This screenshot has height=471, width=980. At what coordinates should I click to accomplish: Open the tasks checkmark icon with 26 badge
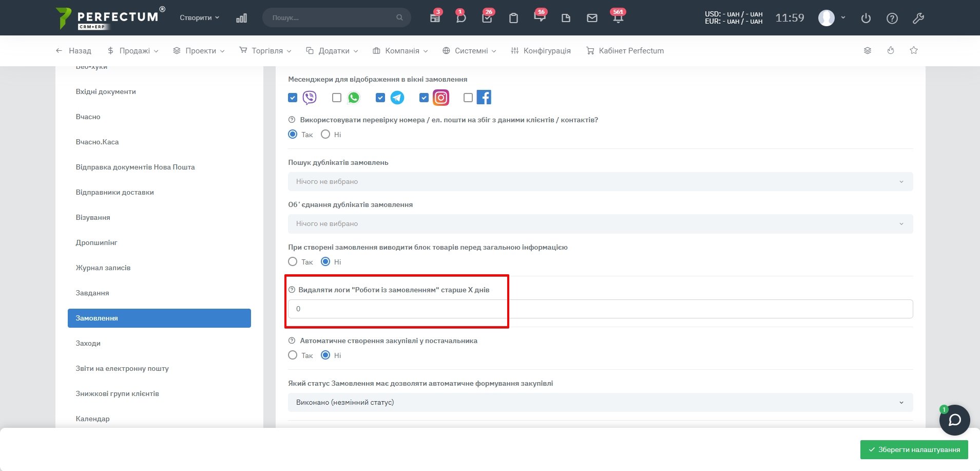tap(487, 18)
